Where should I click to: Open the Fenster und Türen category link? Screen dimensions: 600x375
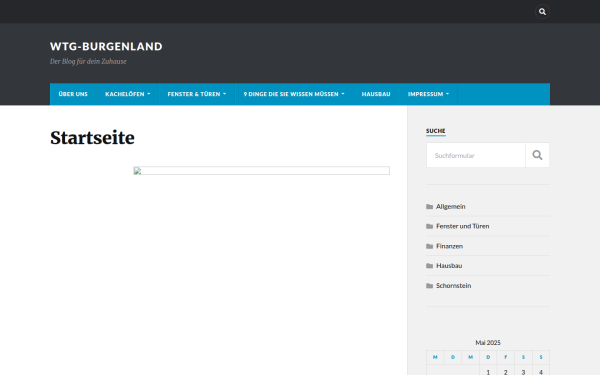click(x=463, y=226)
